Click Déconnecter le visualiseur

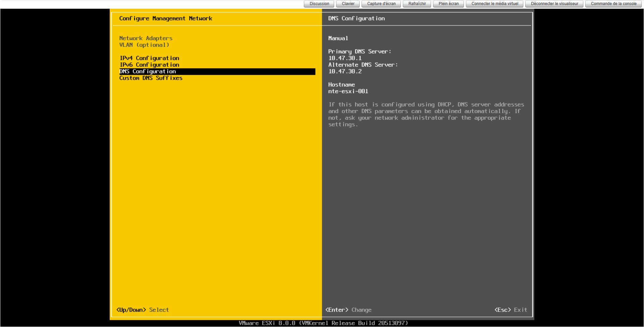coord(554,4)
